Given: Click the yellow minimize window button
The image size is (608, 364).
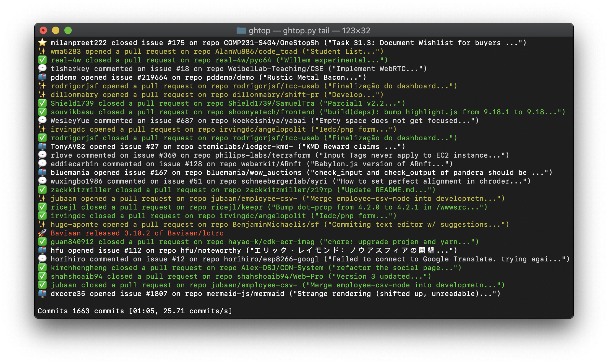Looking at the screenshot, I should point(56,30).
